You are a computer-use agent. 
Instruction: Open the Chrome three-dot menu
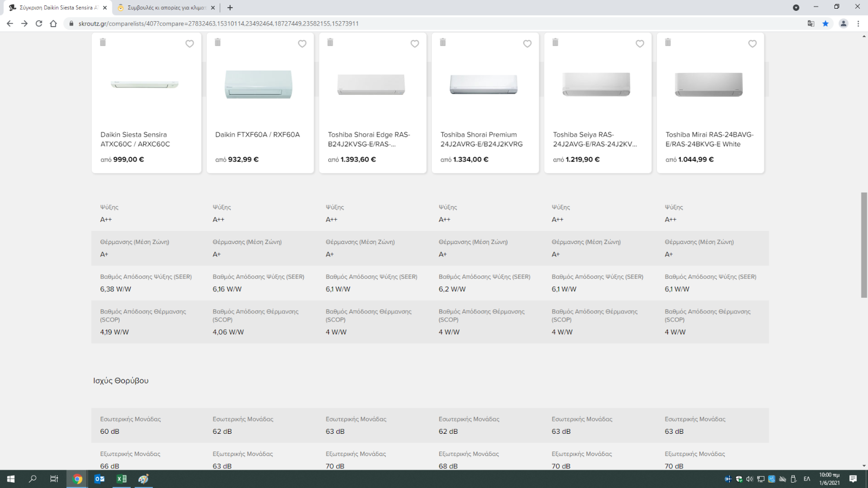coord(858,23)
